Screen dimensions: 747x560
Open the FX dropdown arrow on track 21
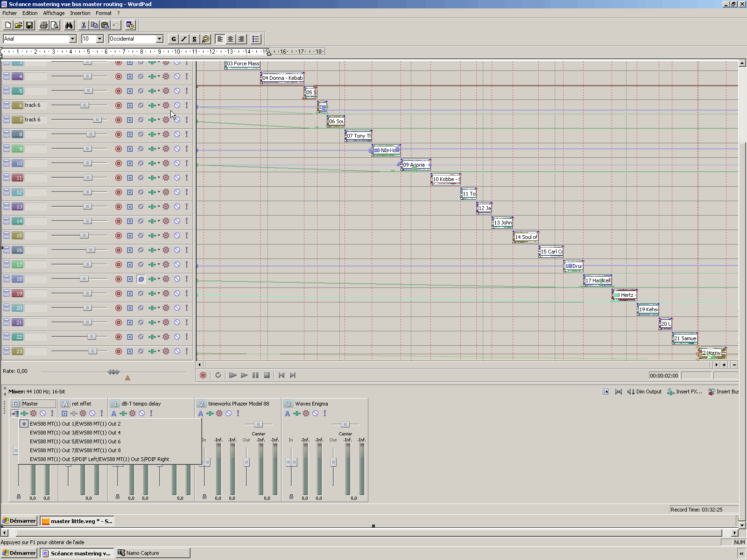pos(159,322)
